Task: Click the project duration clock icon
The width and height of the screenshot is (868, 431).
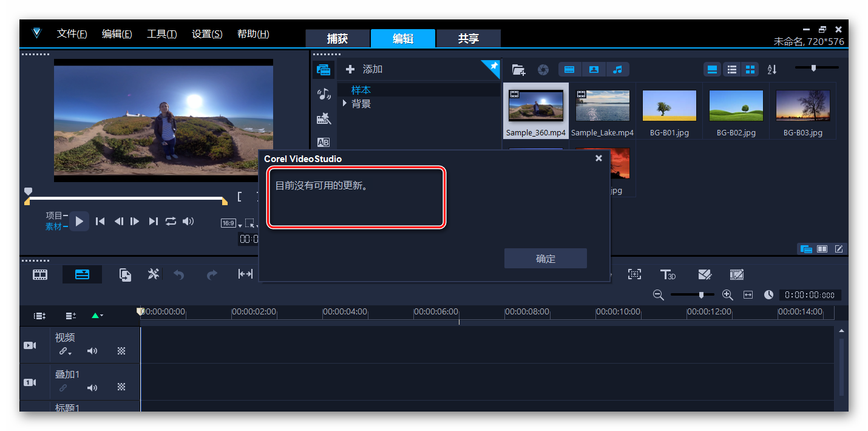Action: [769, 295]
